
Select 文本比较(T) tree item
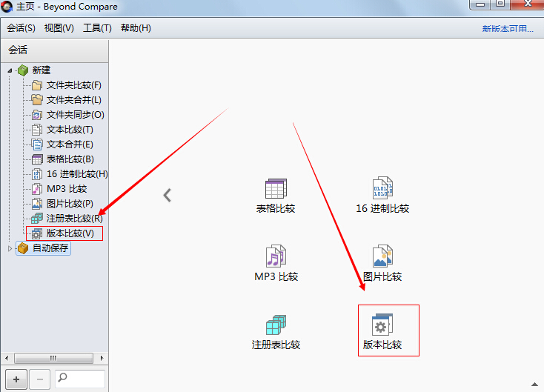click(70, 130)
